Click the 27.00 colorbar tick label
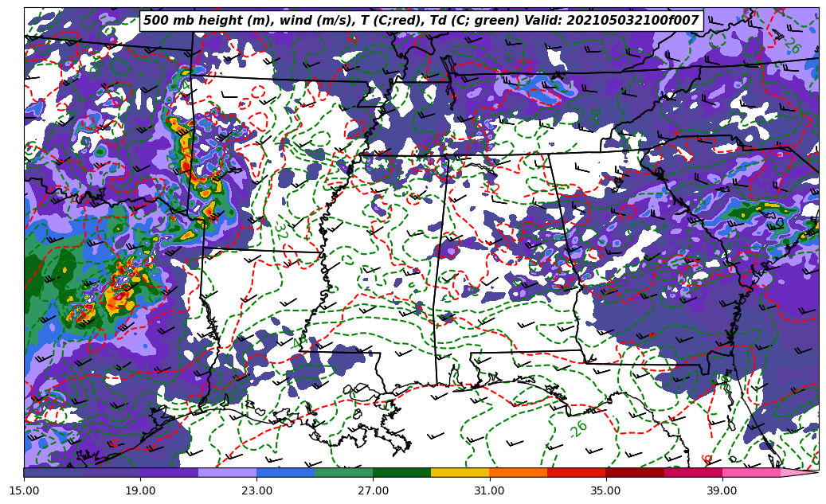The width and height of the screenshot is (826, 504). [373, 491]
